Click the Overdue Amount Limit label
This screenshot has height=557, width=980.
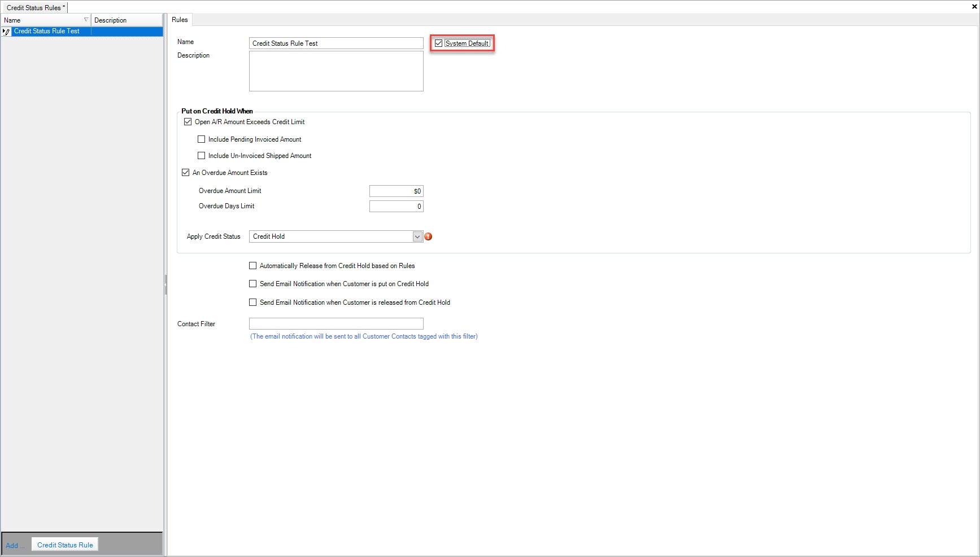pos(230,191)
